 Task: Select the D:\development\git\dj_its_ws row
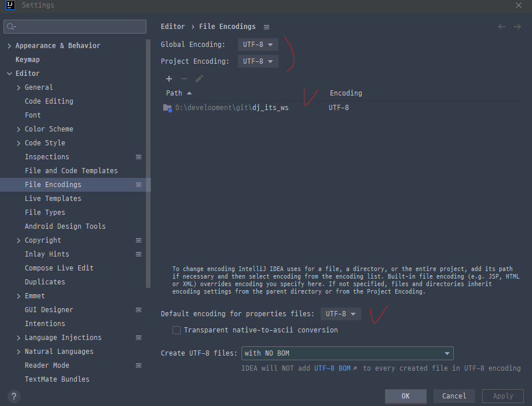point(342,108)
